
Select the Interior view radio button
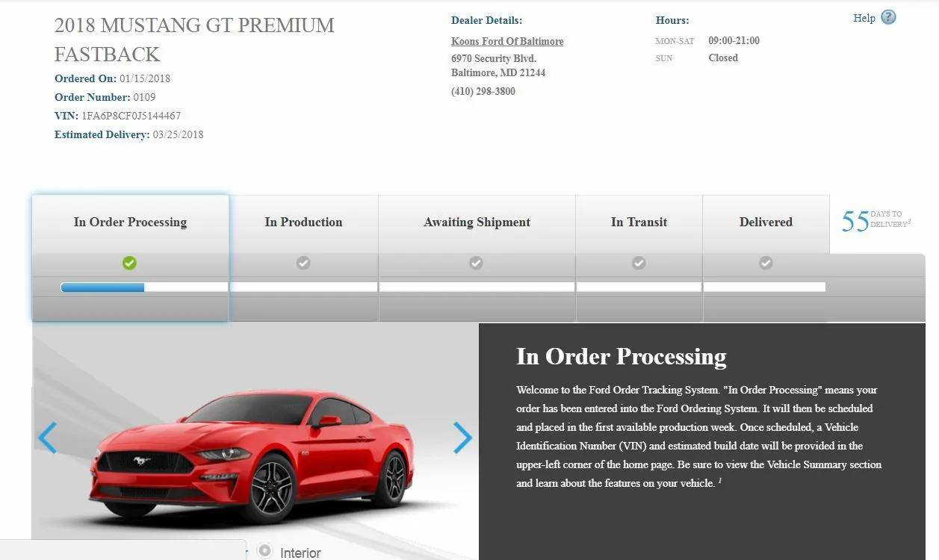264,551
